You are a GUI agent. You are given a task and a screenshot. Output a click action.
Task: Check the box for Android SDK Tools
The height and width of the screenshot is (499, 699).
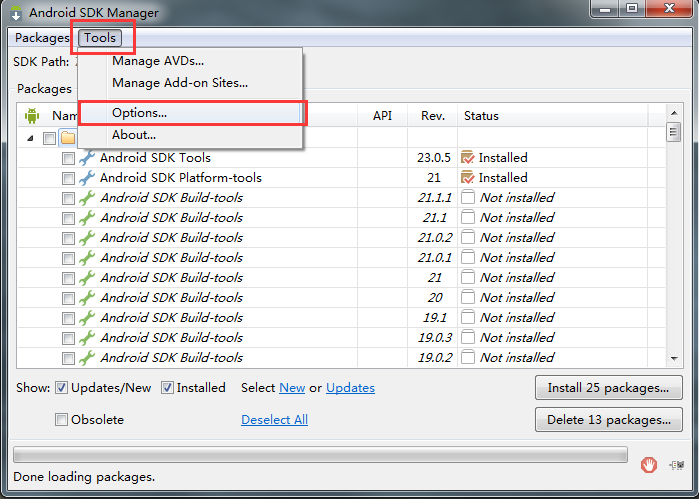tap(68, 158)
